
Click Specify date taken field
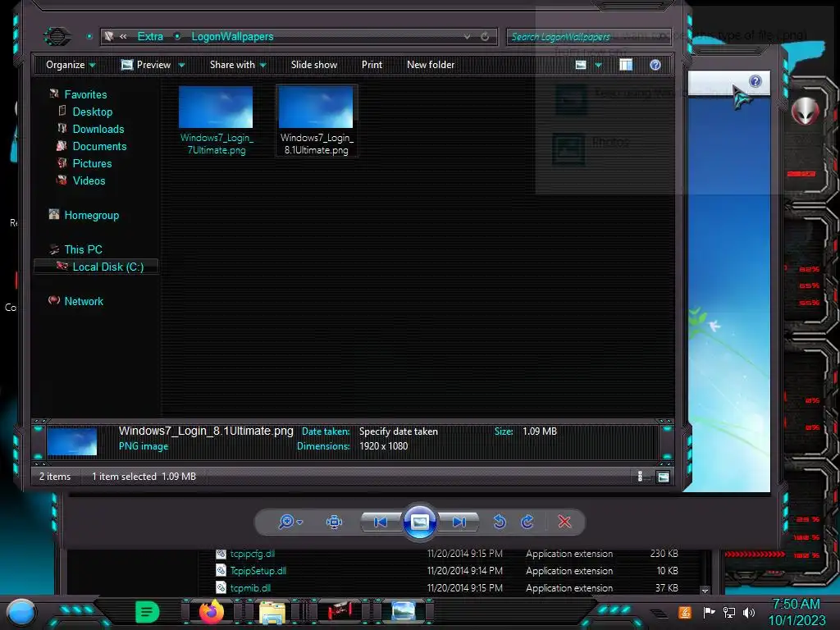click(x=398, y=431)
